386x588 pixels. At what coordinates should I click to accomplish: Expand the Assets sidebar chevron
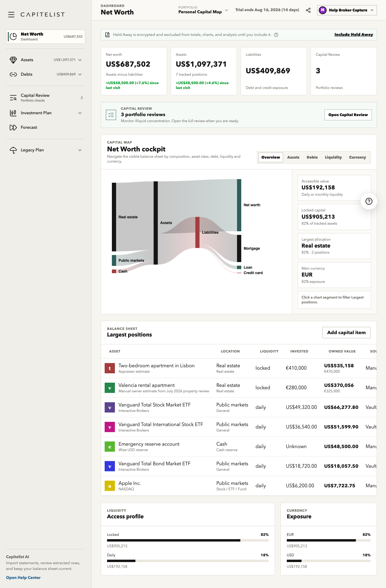click(80, 60)
